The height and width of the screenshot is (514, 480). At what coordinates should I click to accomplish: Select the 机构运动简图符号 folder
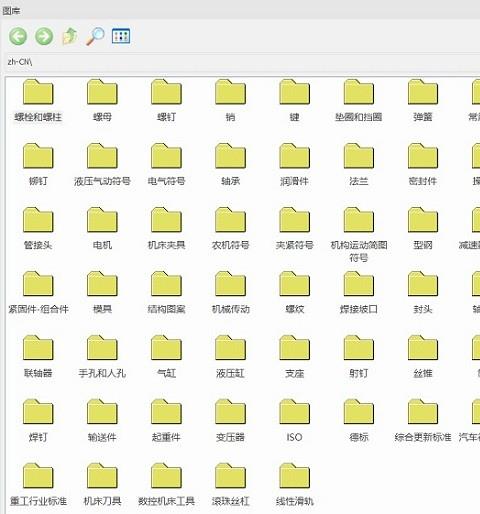click(359, 234)
